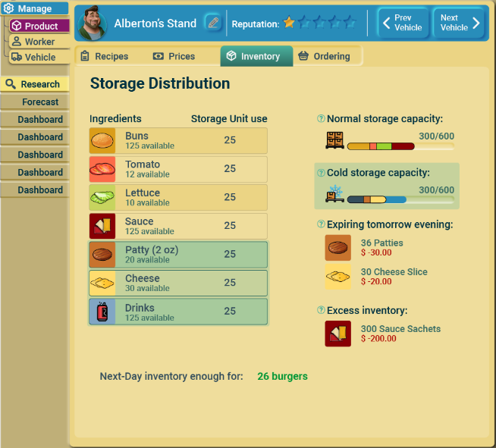Select Worker in the Manage tree
This screenshot has width=496, height=448.
click(x=39, y=42)
